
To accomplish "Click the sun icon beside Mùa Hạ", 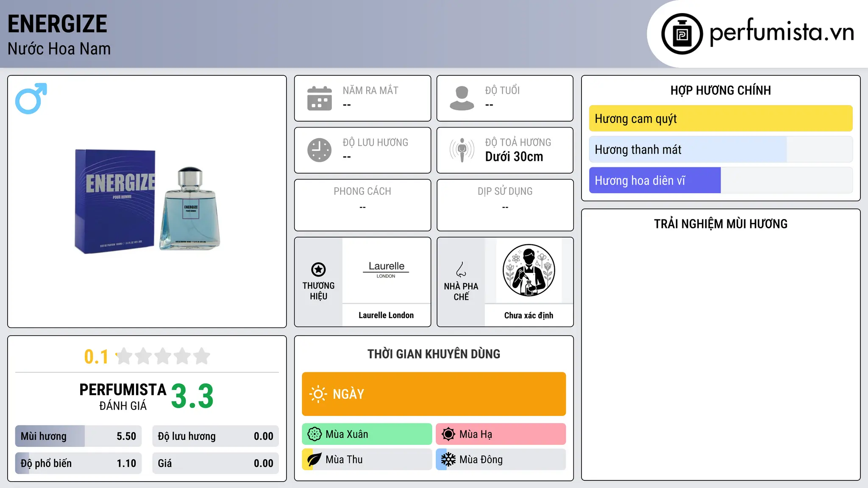I will coord(448,434).
